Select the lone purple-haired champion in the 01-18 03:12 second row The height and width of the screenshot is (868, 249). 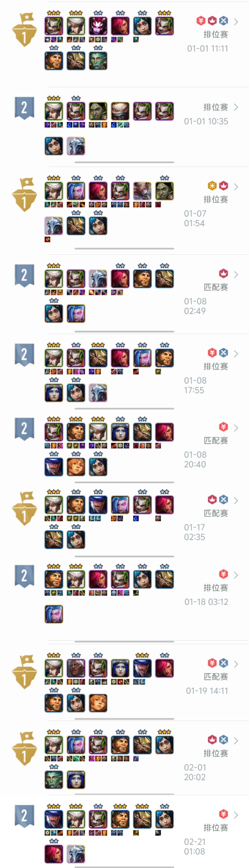(x=54, y=614)
